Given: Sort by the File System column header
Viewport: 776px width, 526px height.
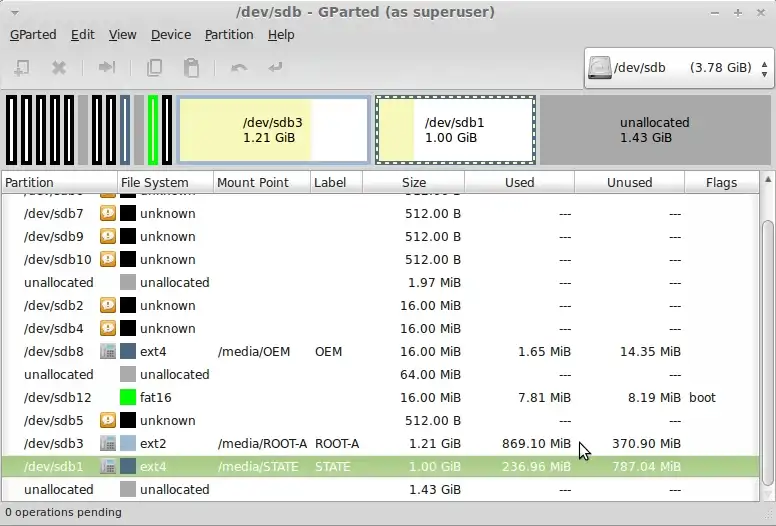Looking at the screenshot, I should (x=165, y=183).
